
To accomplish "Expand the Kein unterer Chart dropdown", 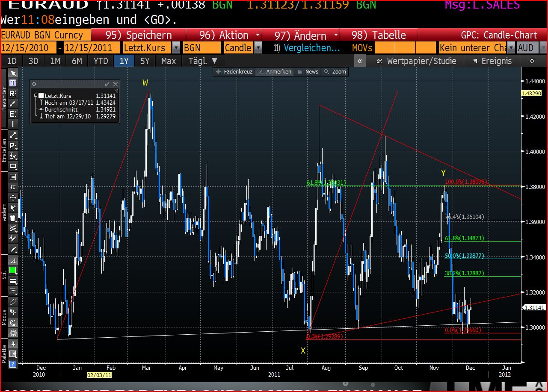I will tap(511, 47).
